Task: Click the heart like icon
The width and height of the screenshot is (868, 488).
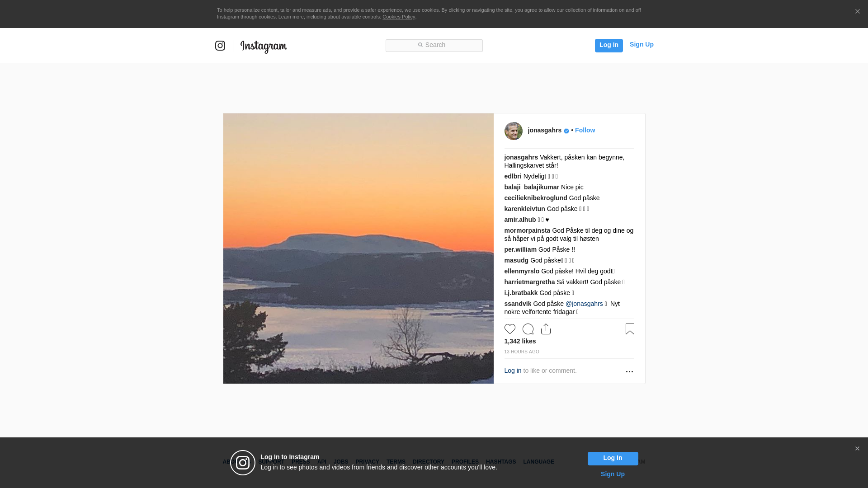Action: click(509, 329)
